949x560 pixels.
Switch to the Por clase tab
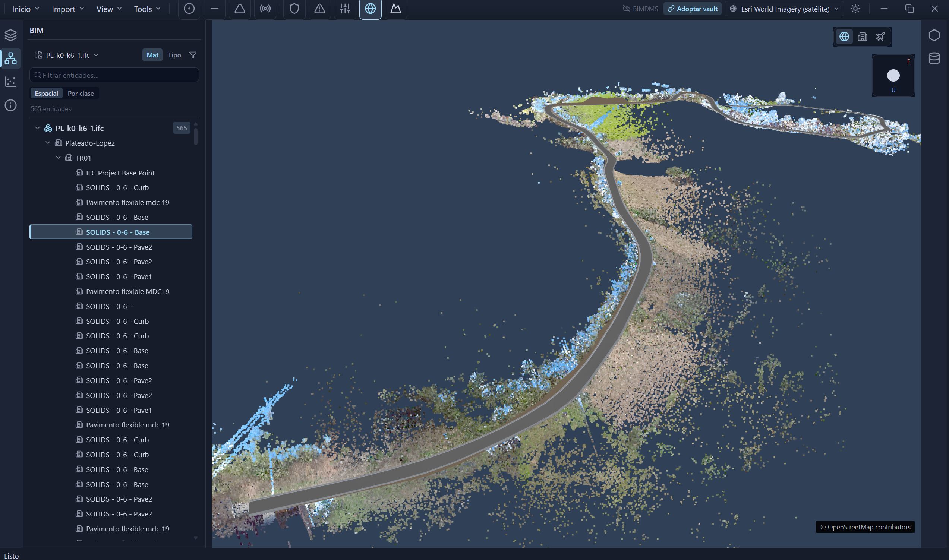[81, 93]
